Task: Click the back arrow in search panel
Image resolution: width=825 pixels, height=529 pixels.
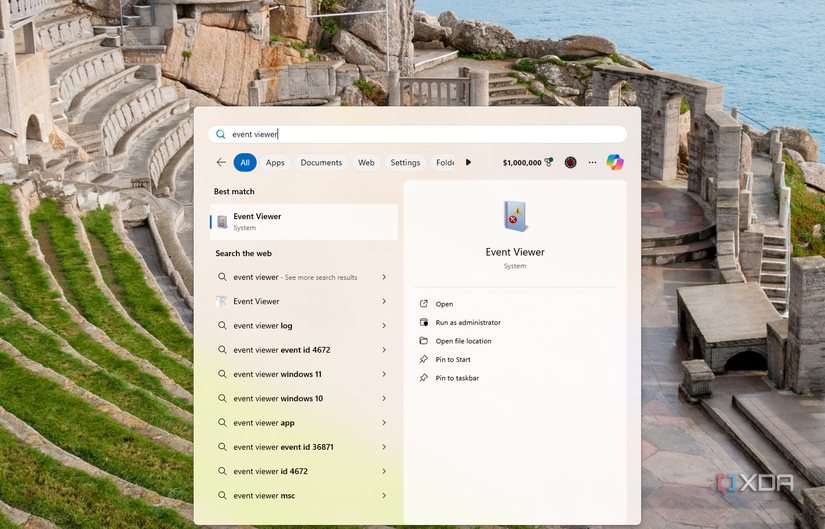Action: click(222, 163)
